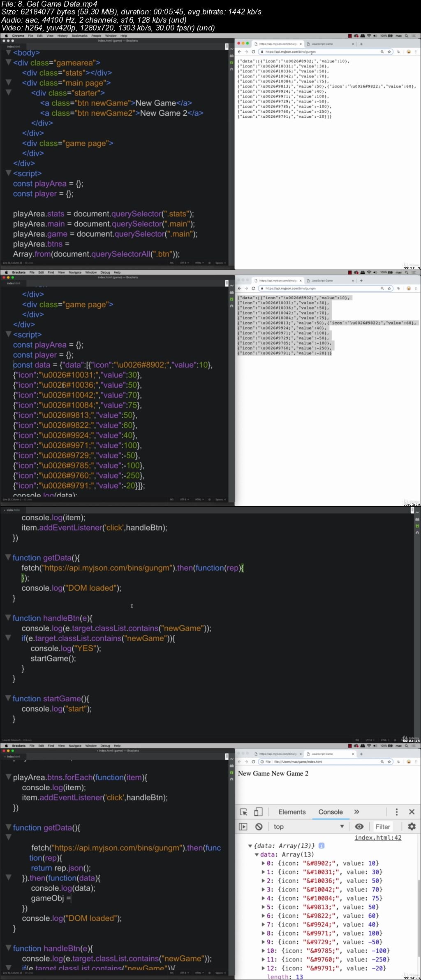The height and width of the screenshot is (980, 421).
Task: Expand console array item 8 with value 100
Action: click(263, 933)
